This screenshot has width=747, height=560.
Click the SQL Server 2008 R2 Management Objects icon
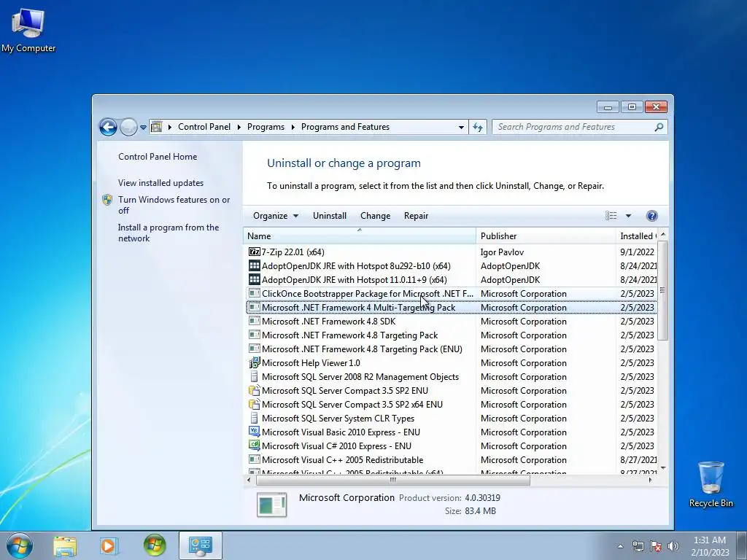255,377
